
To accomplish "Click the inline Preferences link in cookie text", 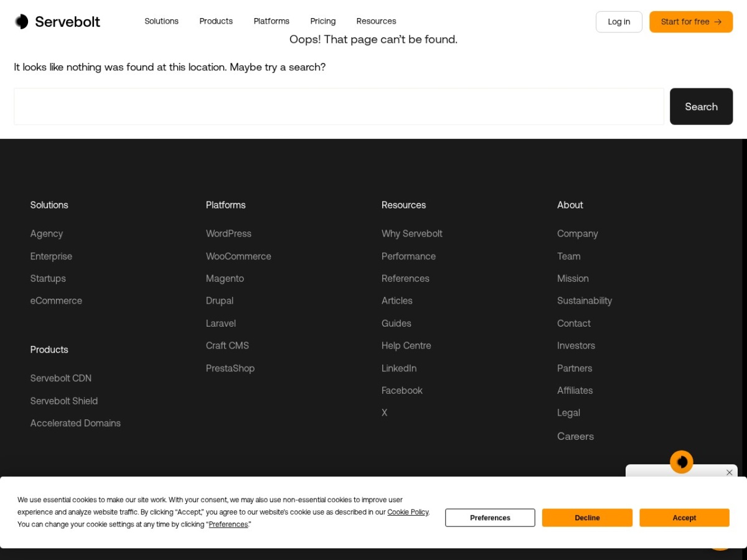I will click(228, 525).
